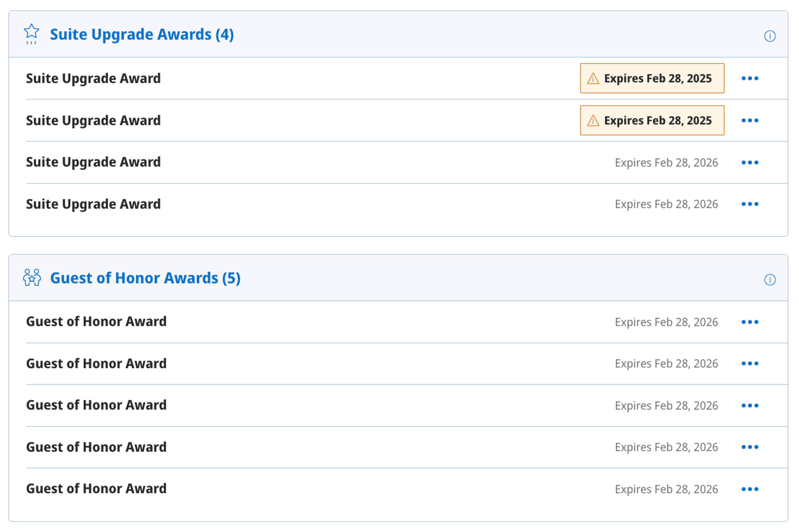Click expiry date of first Guest of Honor Award

[666, 322]
